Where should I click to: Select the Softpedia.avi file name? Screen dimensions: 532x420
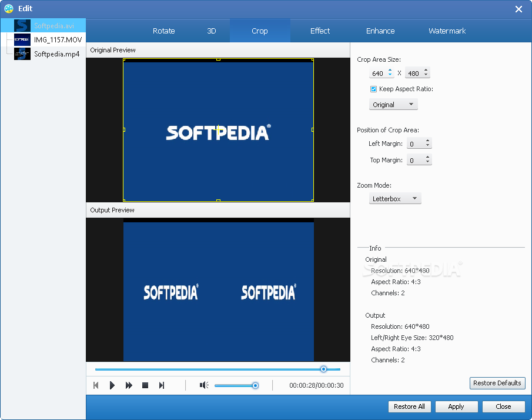54,26
